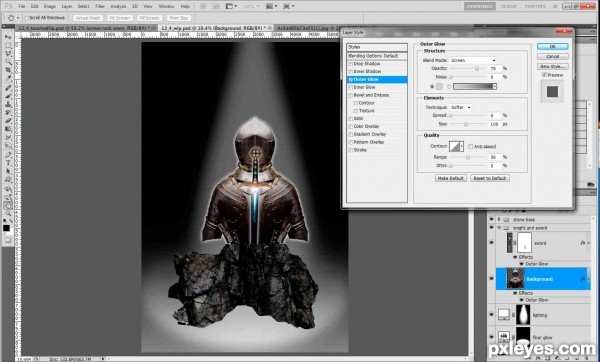Select the gradient glow radio button
This screenshot has height=362, width=600.
(449, 87)
